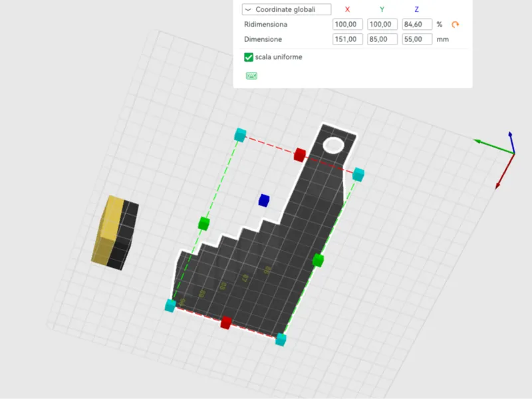Image resolution: width=532 pixels, height=399 pixels.
Task: Click the X dimension field showing 151,00
Action: pos(347,39)
